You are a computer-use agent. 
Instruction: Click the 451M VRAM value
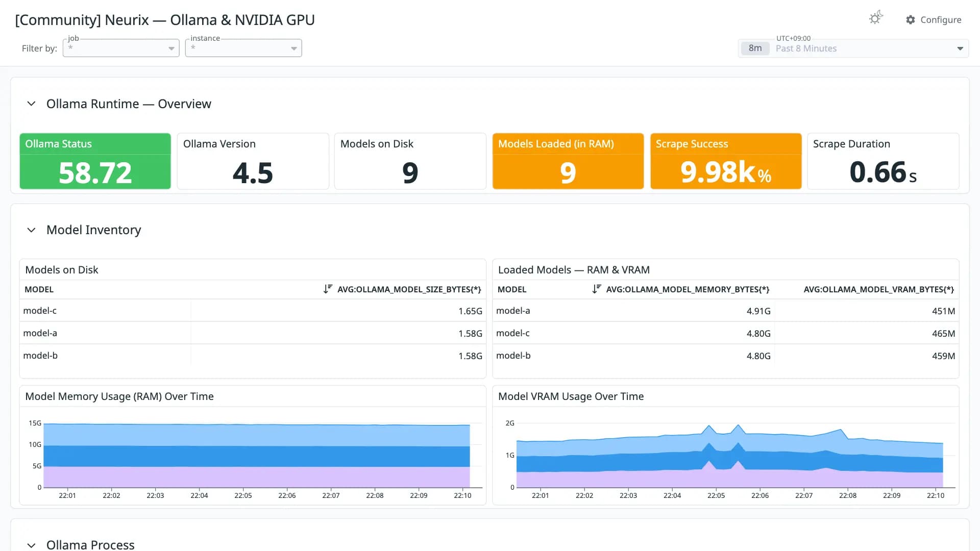943,311
